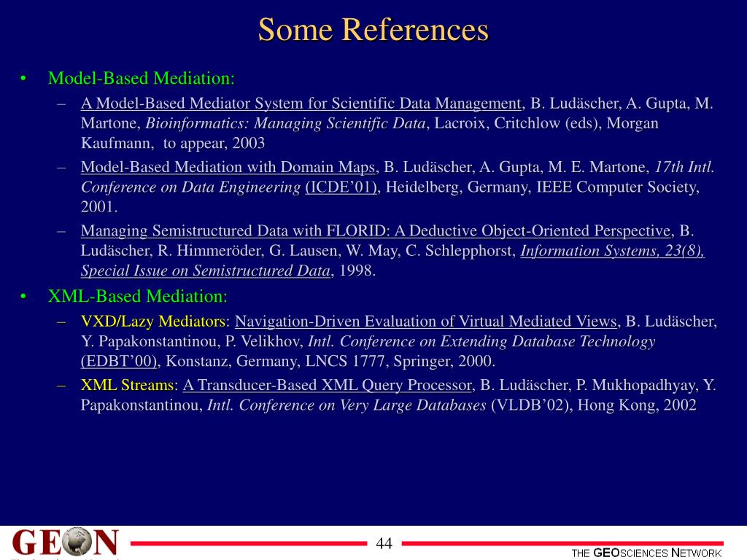This screenshot has height=560, width=747.
Task: Click 'P. Mukhopadhyay' author name
Action: (635, 385)
